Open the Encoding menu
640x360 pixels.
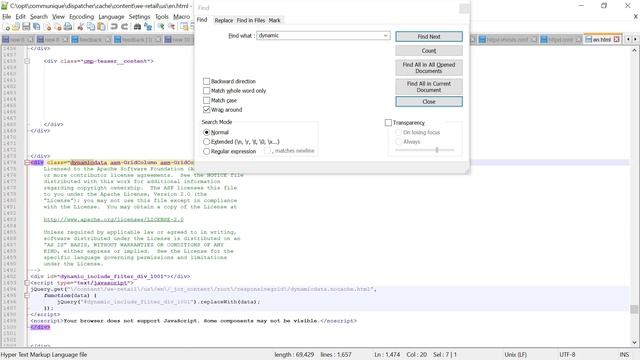[82, 17]
